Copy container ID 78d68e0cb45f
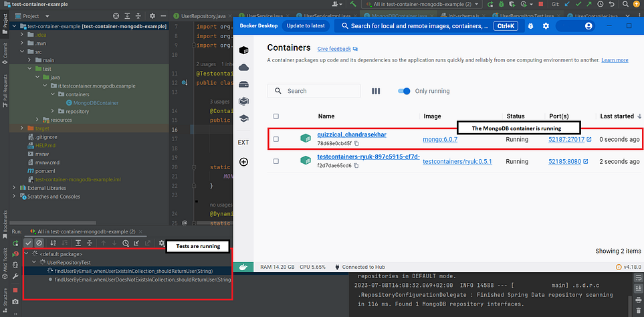Image resolution: width=644 pixels, height=317 pixels. [356, 143]
